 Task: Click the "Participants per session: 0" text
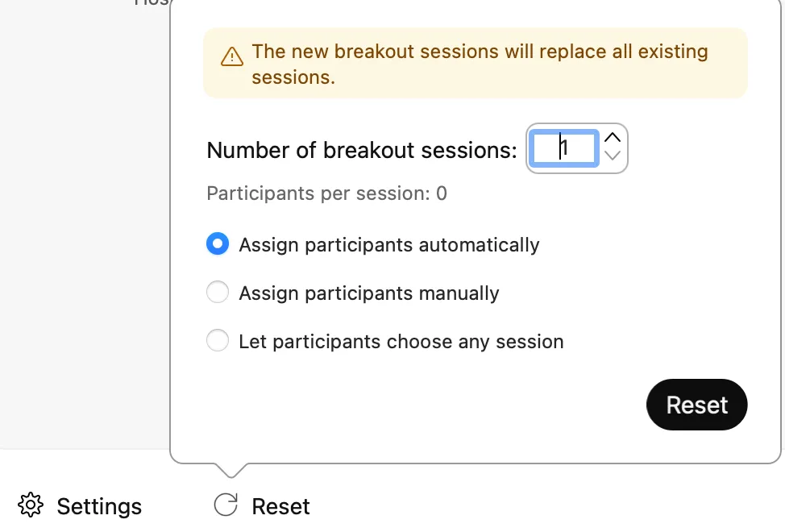pos(326,193)
